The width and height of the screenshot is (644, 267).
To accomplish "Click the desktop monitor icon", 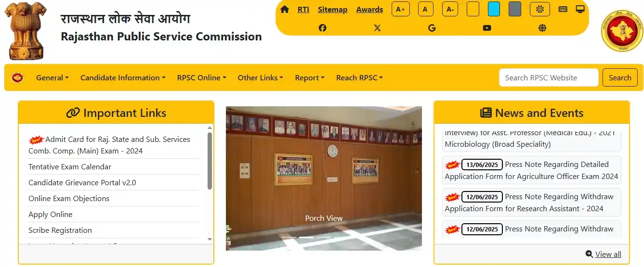I will coord(580,9).
